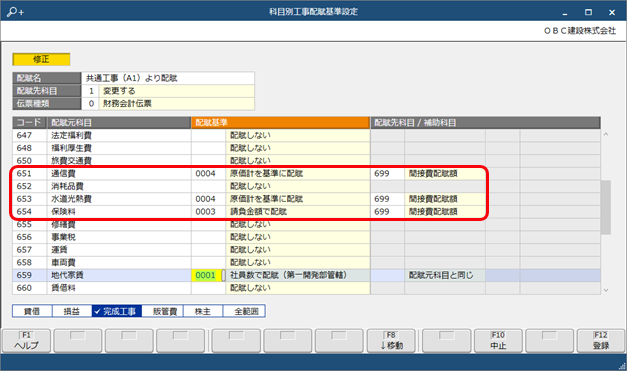Select row 650 旅費交通費
Screen dimensions: 627x371
306,161
